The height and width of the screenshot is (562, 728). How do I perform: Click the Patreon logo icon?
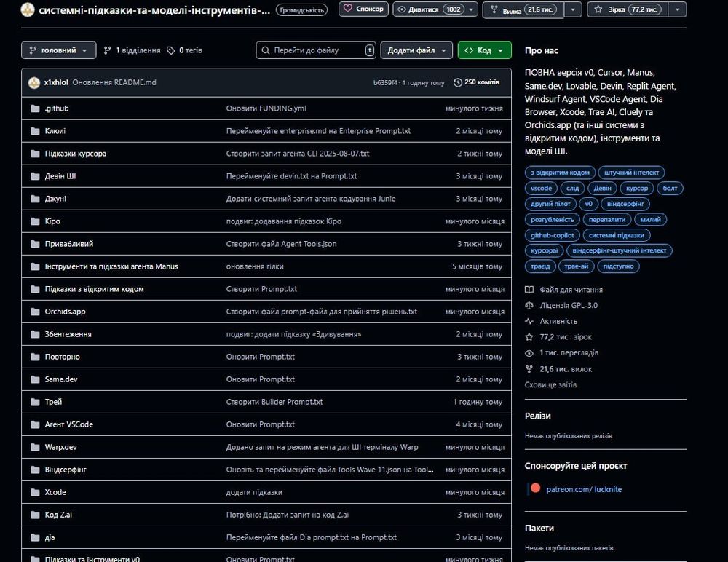tap(535, 488)
